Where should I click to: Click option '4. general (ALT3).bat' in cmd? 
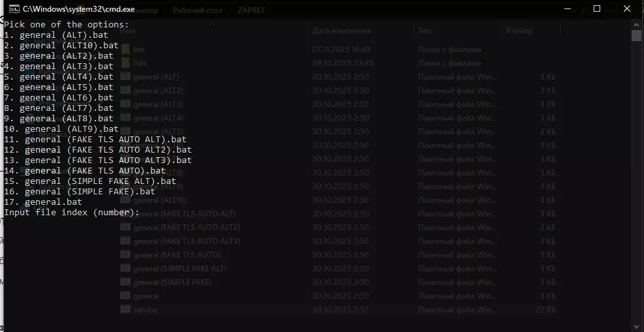coord(59,67)
